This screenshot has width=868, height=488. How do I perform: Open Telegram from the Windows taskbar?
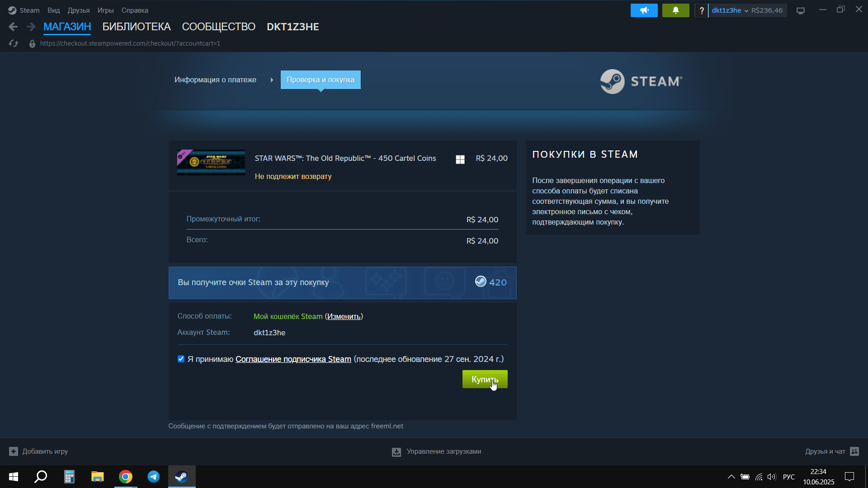154,477
